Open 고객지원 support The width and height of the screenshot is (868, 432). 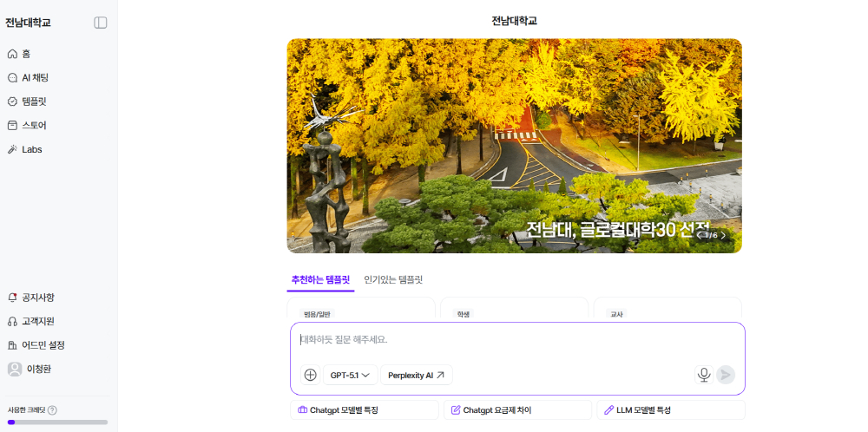[x=37, y=321]
